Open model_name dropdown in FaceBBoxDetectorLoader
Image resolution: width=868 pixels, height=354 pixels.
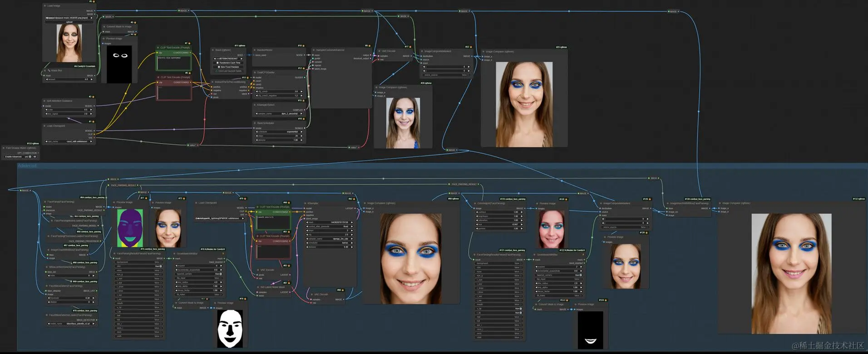(71, 324)
